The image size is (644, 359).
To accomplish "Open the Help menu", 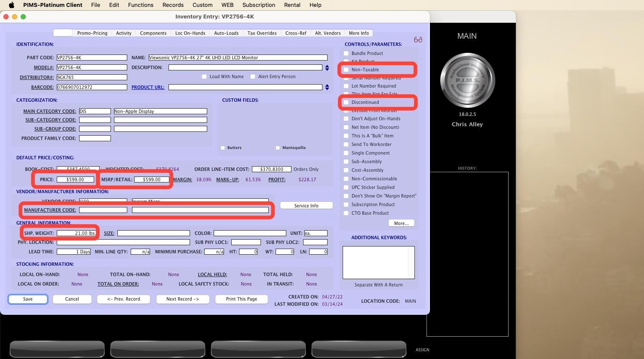I will (315, 5).
